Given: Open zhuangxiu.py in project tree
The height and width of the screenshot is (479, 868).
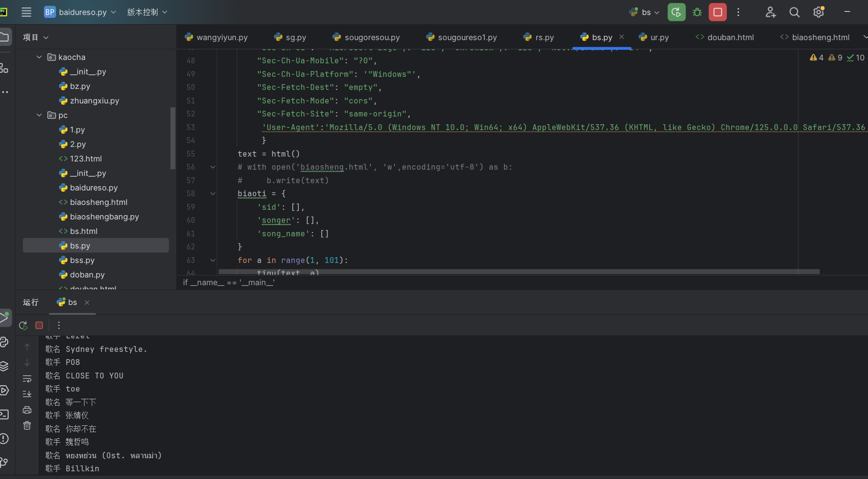Looking at the screenshot, I should tap(94, 101).
